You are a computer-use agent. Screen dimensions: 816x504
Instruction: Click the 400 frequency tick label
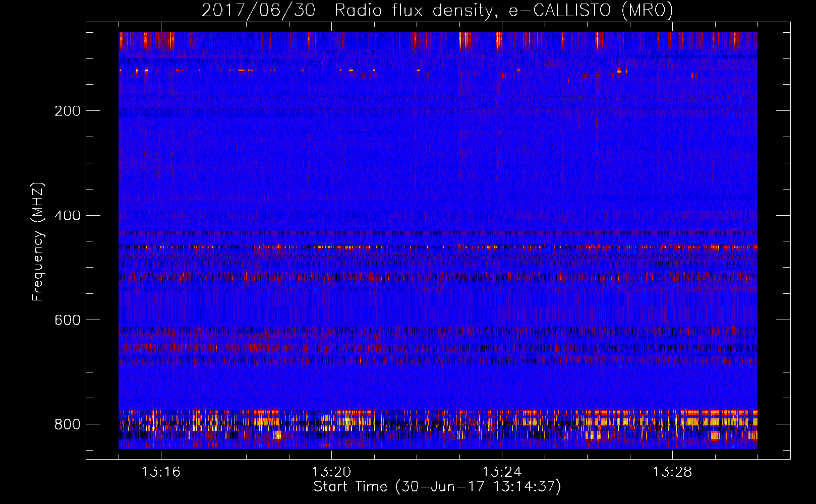coord(68,216)
